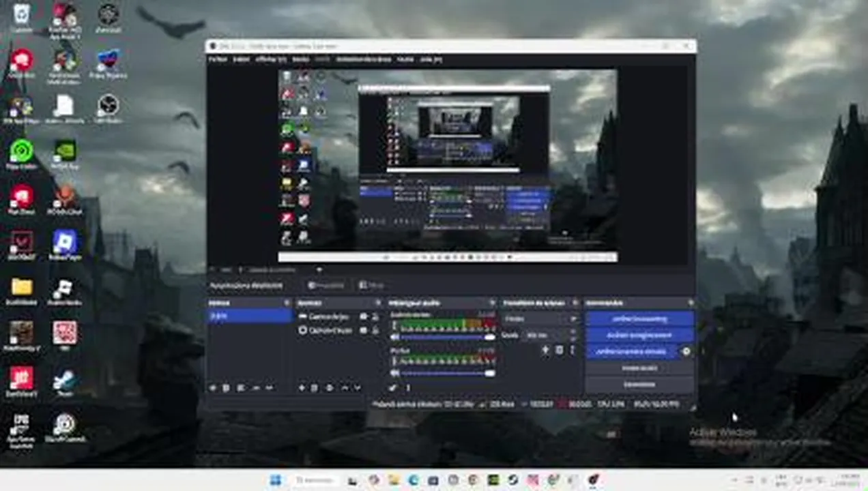Open Windows Start button on taskbar
This screenshot has width=868, height=491.
275,480
